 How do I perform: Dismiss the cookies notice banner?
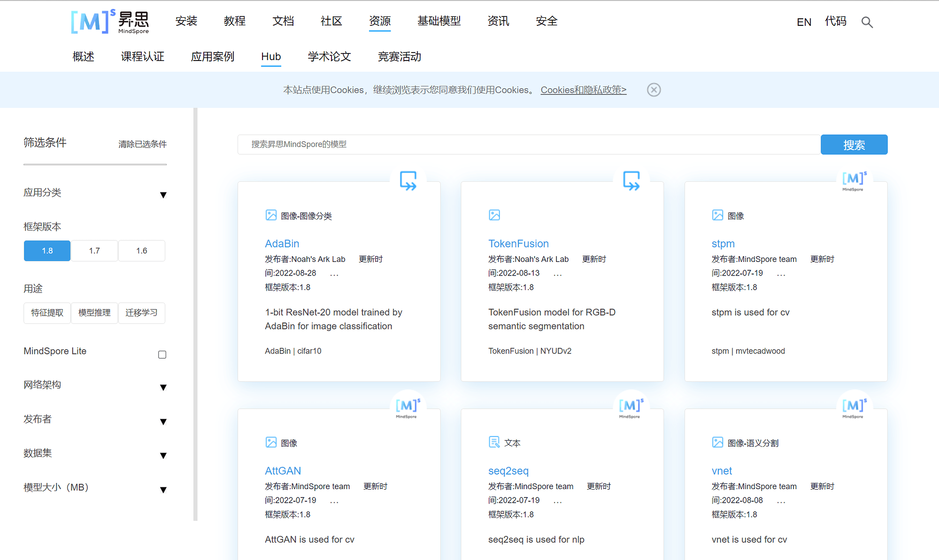654,90
